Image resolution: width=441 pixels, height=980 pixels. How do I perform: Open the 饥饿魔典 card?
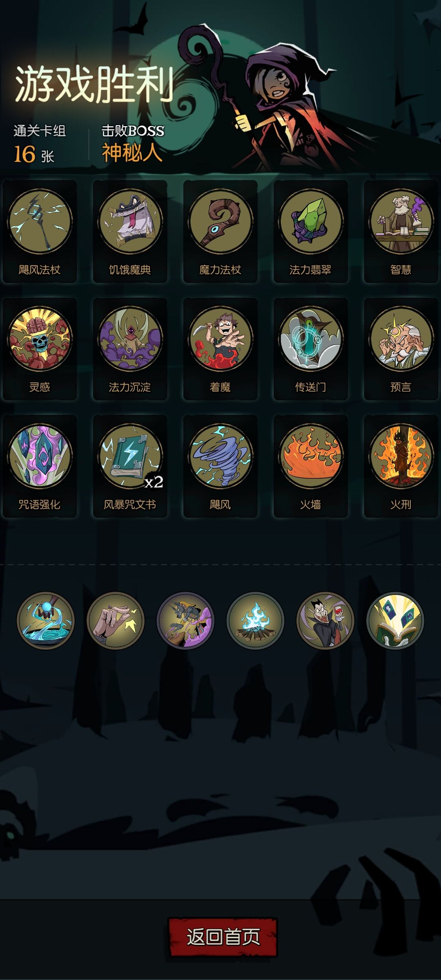130,232
